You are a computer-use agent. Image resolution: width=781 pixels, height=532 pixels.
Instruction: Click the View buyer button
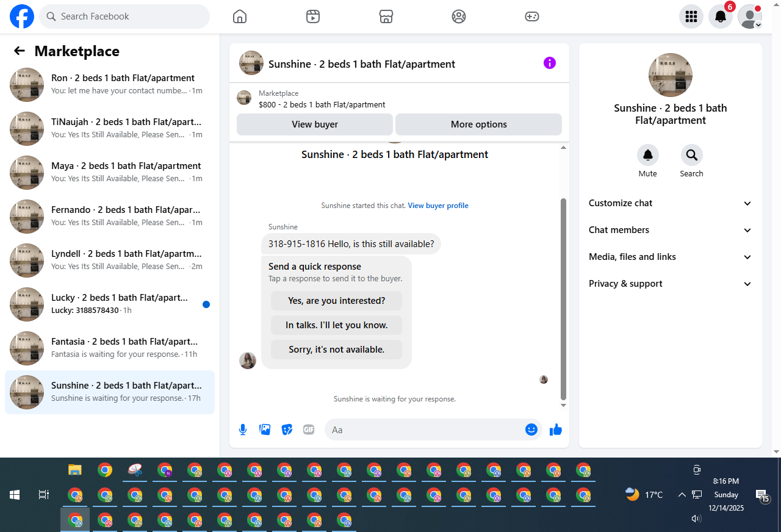click(x=315, y=124)
